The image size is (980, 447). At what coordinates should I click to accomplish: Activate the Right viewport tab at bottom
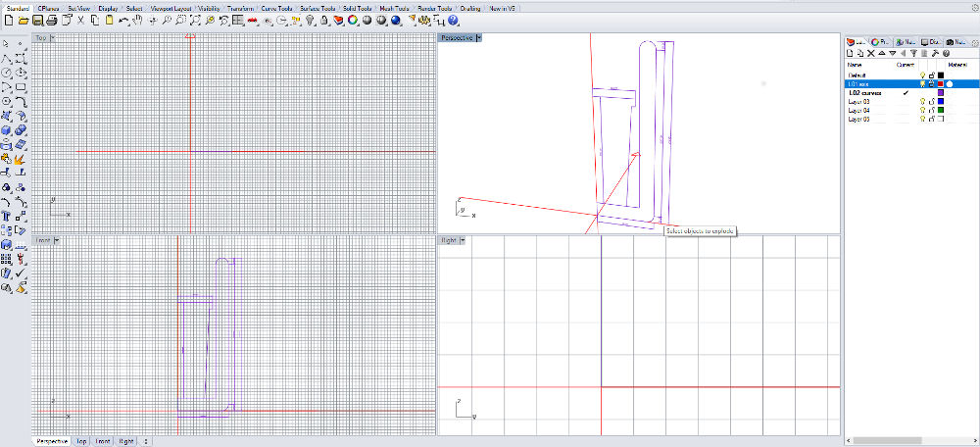point(126,441)
